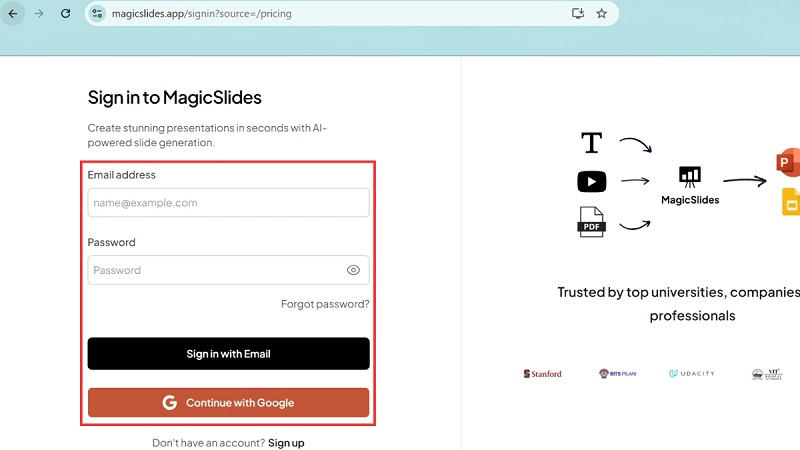This screenshot has width=800, height=450.
Task: Toggle password visibility eye icon
Action: click(x=353, y=270)
